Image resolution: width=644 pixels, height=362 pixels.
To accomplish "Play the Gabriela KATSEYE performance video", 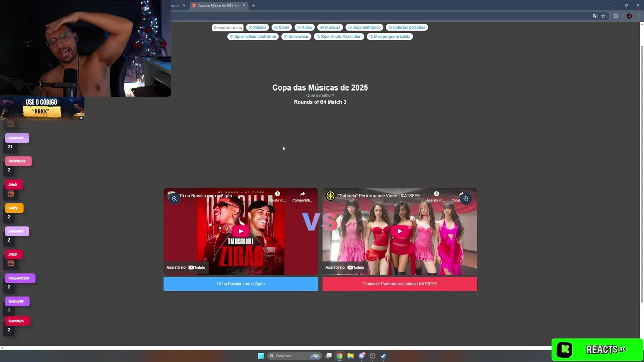I will (399, 231).
